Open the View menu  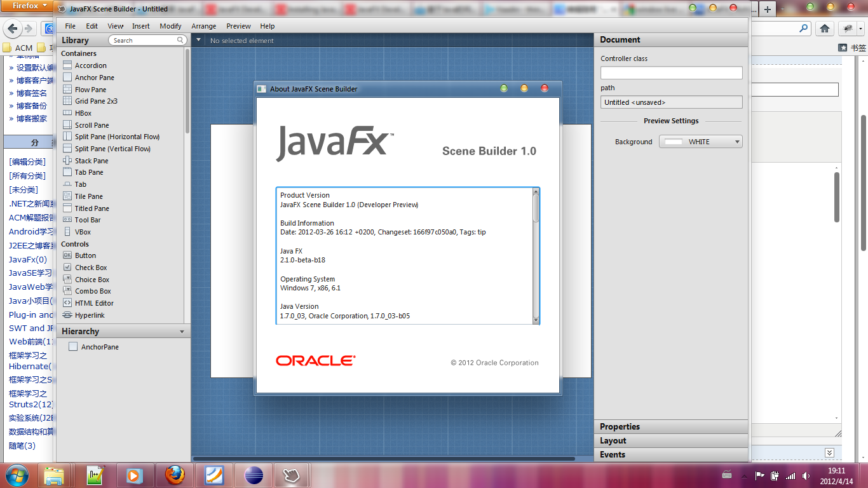tap(116, 26)
